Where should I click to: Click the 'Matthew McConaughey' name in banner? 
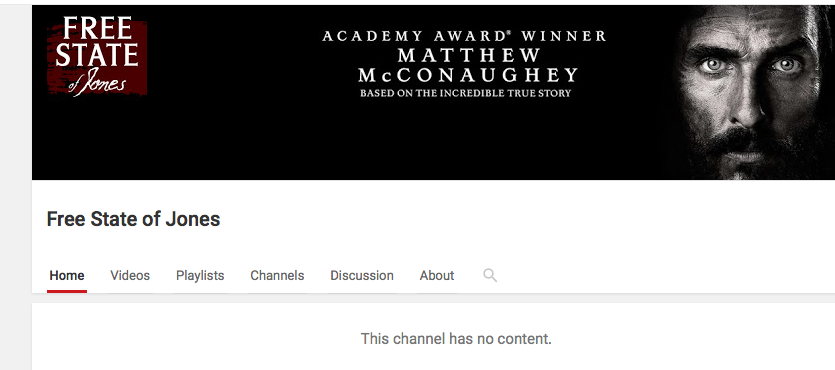pos(468,65)
